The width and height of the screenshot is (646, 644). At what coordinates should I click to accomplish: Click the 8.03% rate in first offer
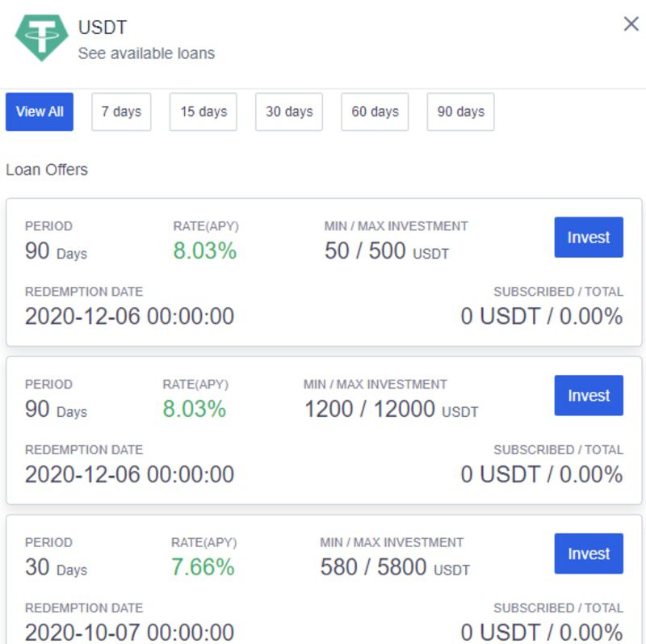pos(205,250)
